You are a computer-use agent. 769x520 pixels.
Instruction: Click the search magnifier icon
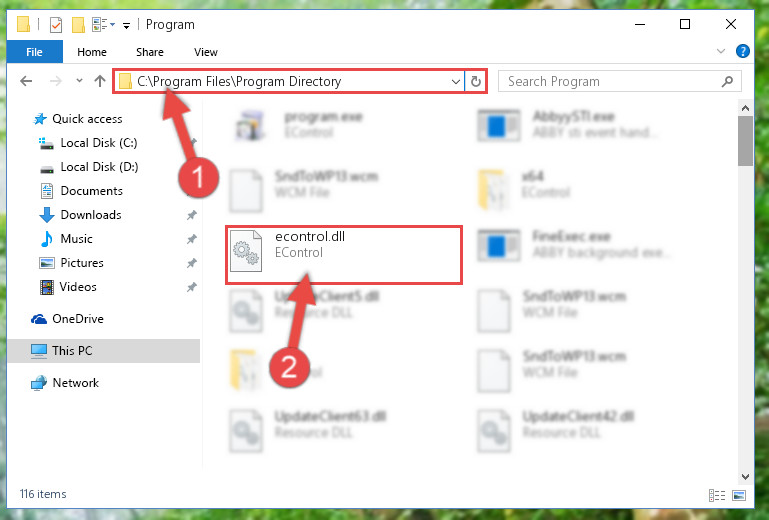click(727, 81)
